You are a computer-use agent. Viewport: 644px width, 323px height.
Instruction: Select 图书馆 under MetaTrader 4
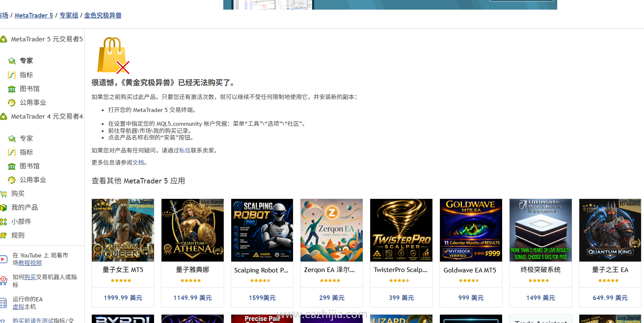pyautogui.click(x=30, y=166)
